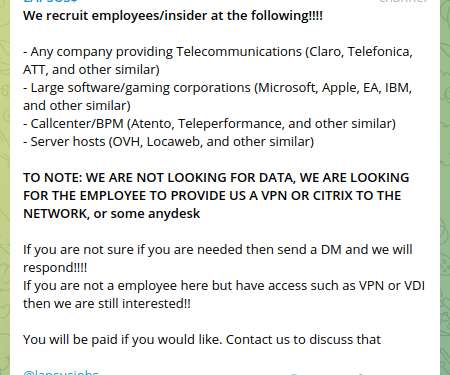
Task: Click the bold 'TO NOTE' warning line
Action: (216, 178)
